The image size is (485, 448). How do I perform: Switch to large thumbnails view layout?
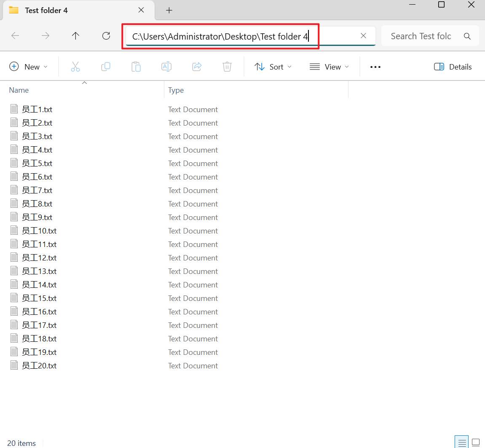(x=476, y=443)
